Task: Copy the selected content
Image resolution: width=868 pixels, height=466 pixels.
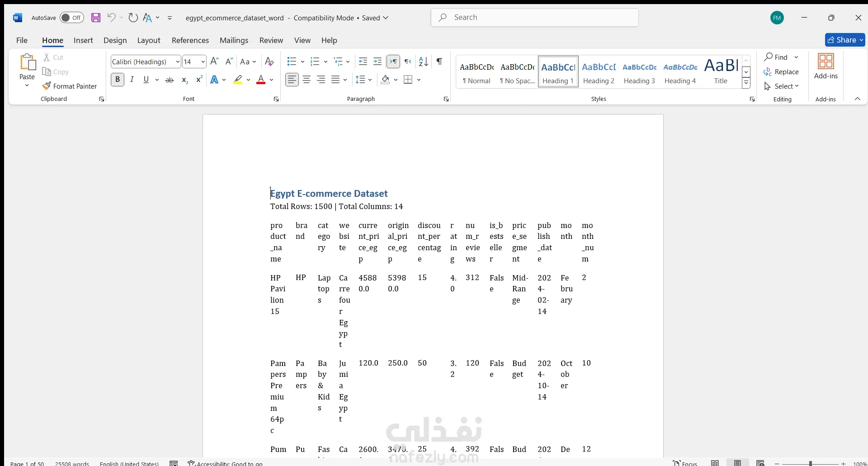Action: (x=55, y=71)
